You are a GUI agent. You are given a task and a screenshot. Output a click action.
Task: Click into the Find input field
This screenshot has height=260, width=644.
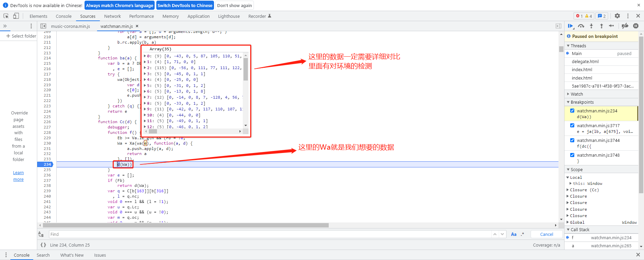pos(268,234)
